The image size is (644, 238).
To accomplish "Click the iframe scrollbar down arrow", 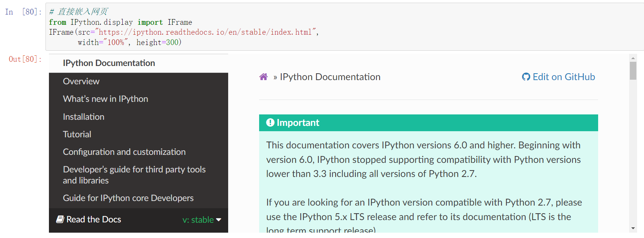I will tap(633, 228).
